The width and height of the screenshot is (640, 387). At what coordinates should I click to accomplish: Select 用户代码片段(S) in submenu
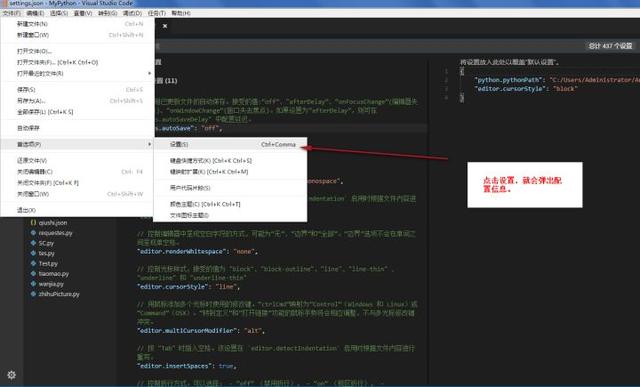point(230,188)
